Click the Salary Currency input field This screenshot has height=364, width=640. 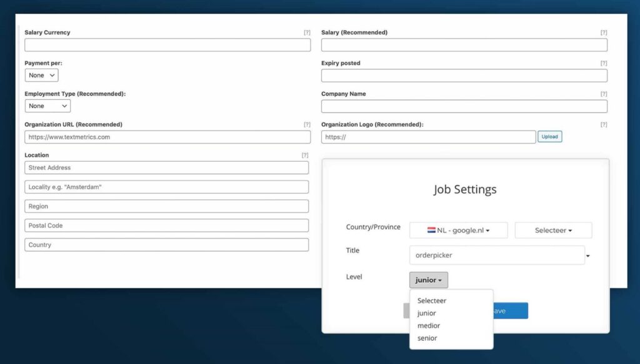pyautogui.click(x=167, y=45)
